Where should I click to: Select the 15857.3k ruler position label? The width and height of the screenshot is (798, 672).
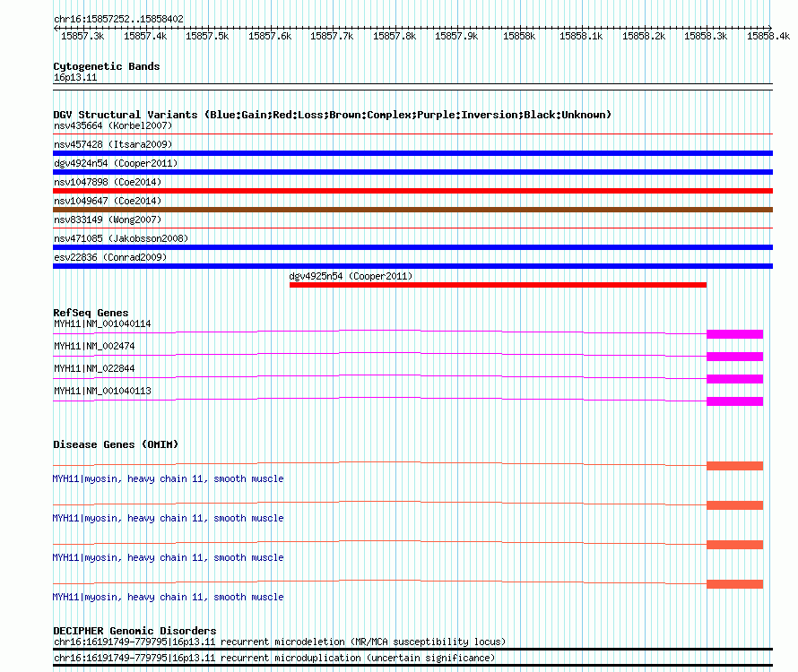tap(82, 36)
